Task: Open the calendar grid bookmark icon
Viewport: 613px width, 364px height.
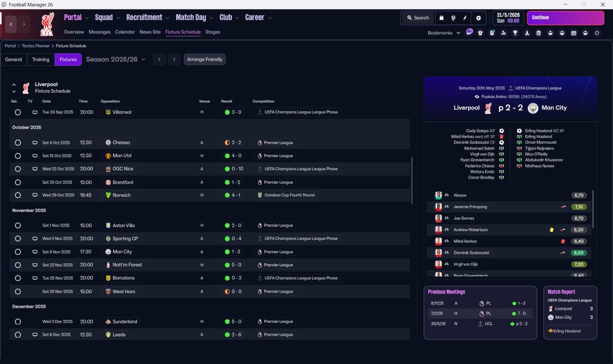Action: 574,33
